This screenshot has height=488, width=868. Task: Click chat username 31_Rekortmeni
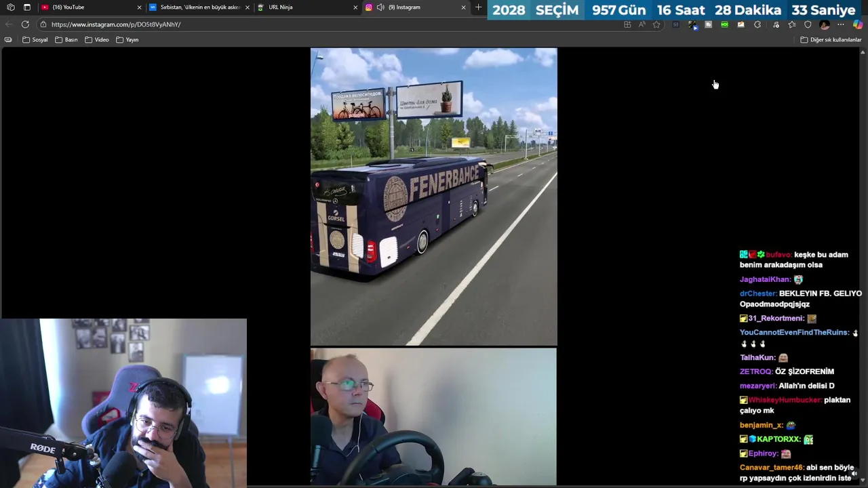pos(776,319)
